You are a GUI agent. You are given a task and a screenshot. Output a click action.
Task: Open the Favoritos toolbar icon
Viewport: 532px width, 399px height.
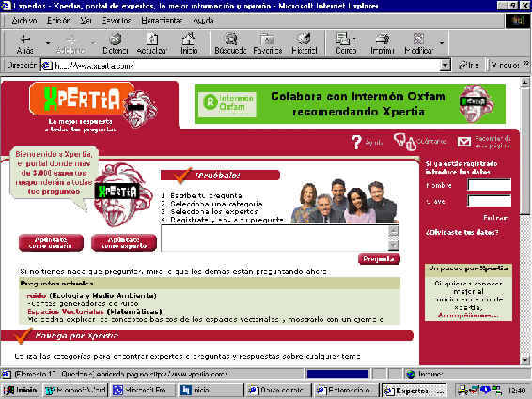(x=268, y=39)
